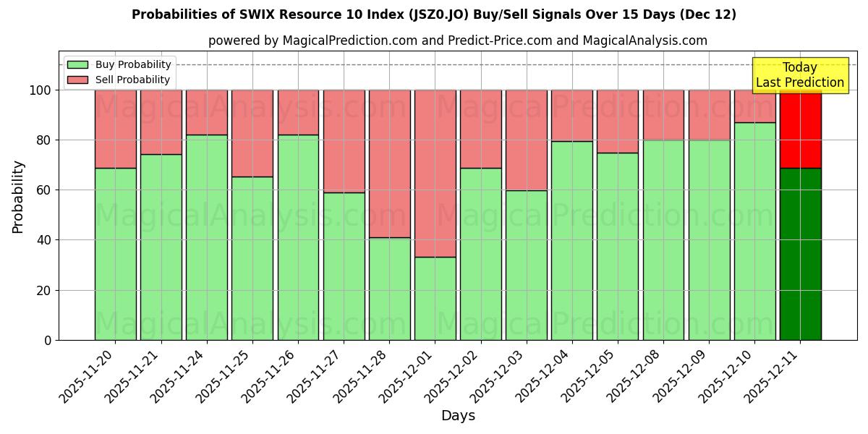Click the powered by MagicalPrediction.com subtitle

point(458,41)
